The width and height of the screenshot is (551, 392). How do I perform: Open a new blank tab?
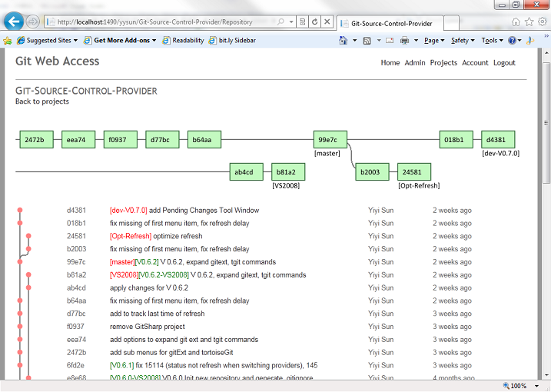(451, 23)
